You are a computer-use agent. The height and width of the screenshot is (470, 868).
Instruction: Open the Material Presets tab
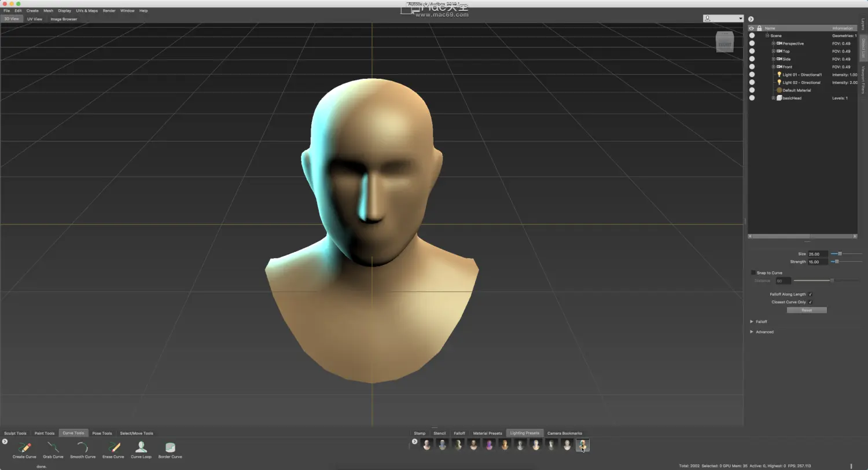click(x=487, y=433)
